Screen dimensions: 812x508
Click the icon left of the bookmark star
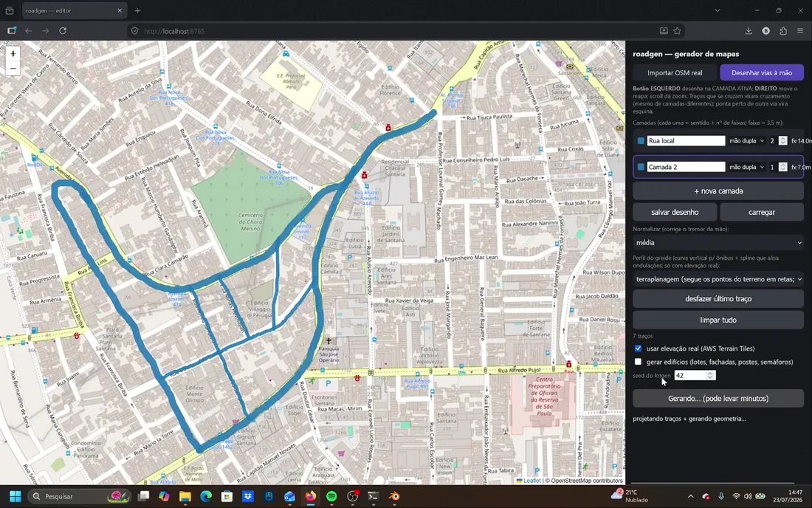(x=664, y=31)
